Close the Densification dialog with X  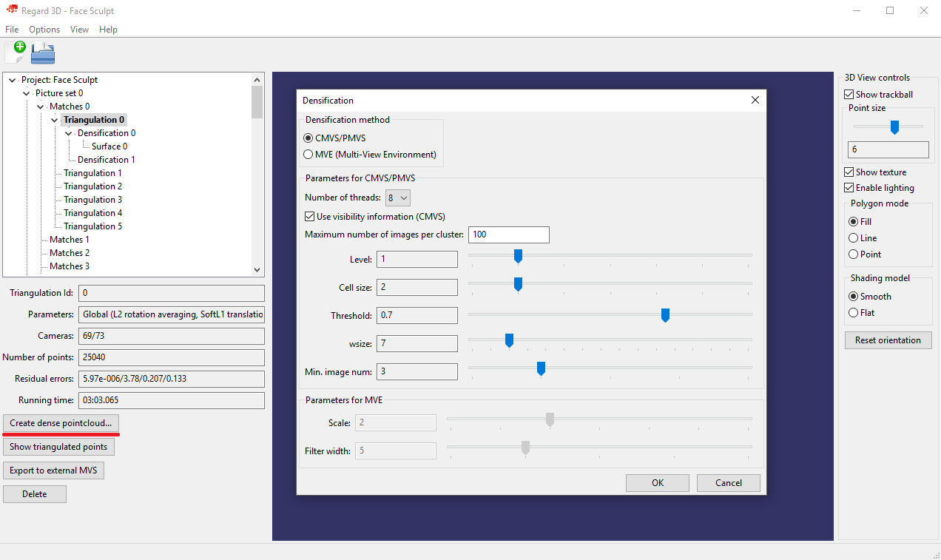click(755, 101)
